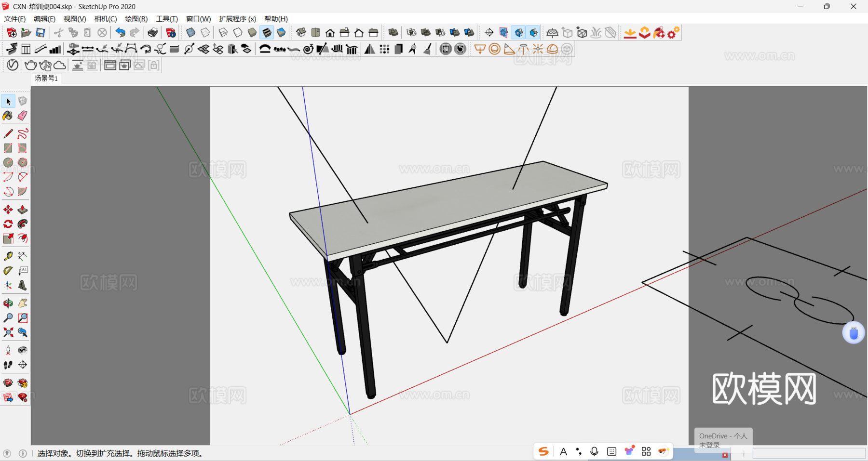This screenshot has height=461, width=868.
Task: Activate the Push/Pull tool
Action: pyautogui.click(x=23, y=210)
